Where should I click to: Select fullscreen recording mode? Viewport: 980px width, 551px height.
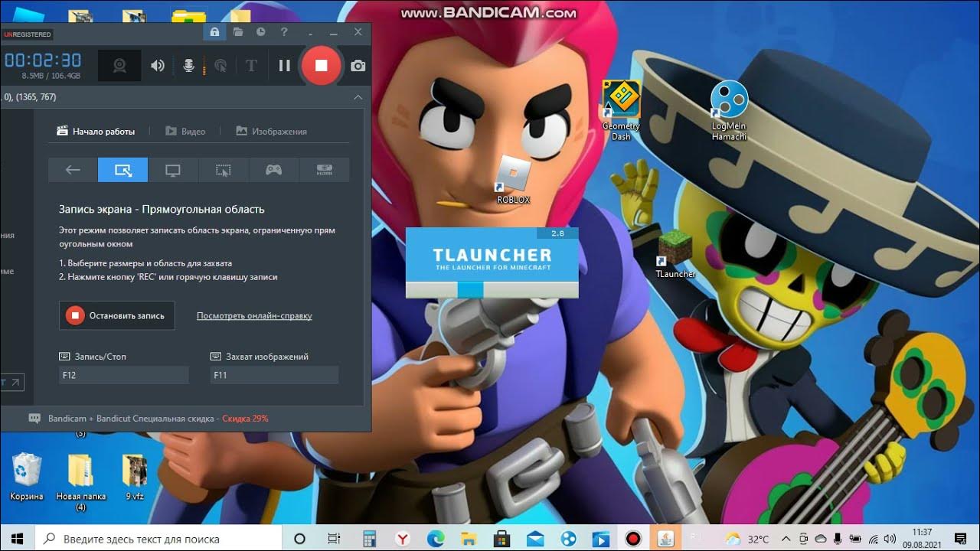173,170
